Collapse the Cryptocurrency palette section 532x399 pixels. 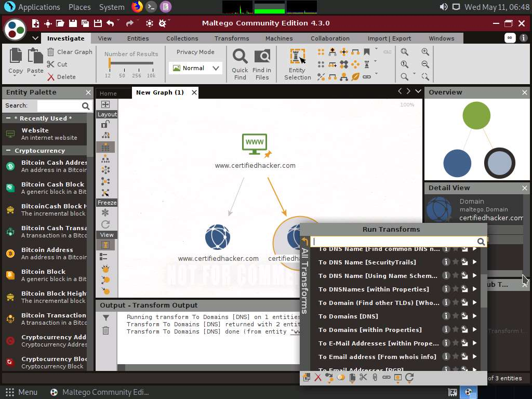coord(8,150)
